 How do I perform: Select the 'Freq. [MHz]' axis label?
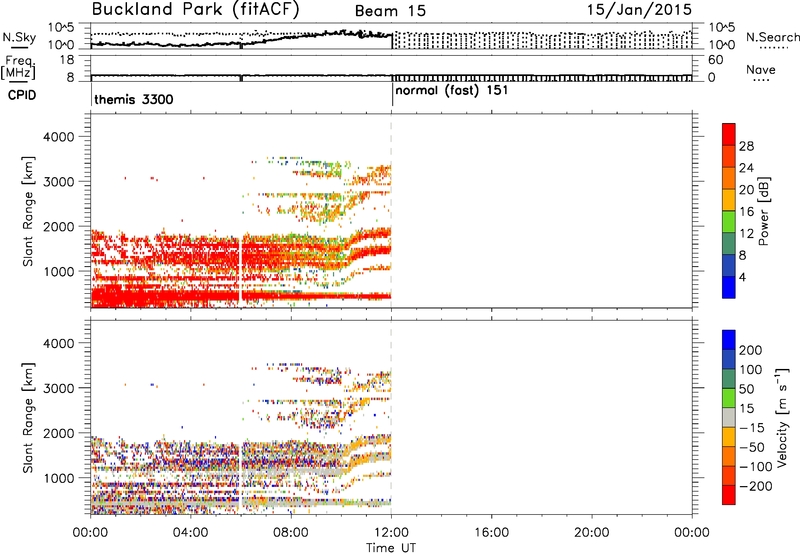(x=18, y=68)
